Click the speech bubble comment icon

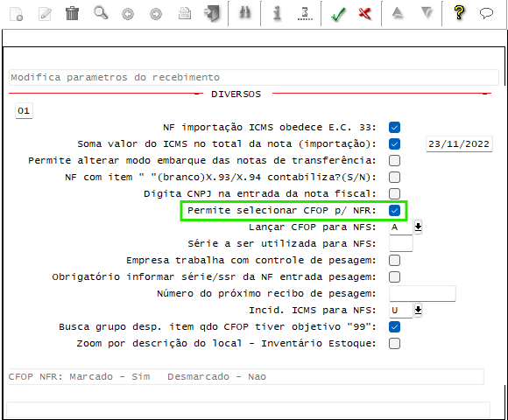486,13
